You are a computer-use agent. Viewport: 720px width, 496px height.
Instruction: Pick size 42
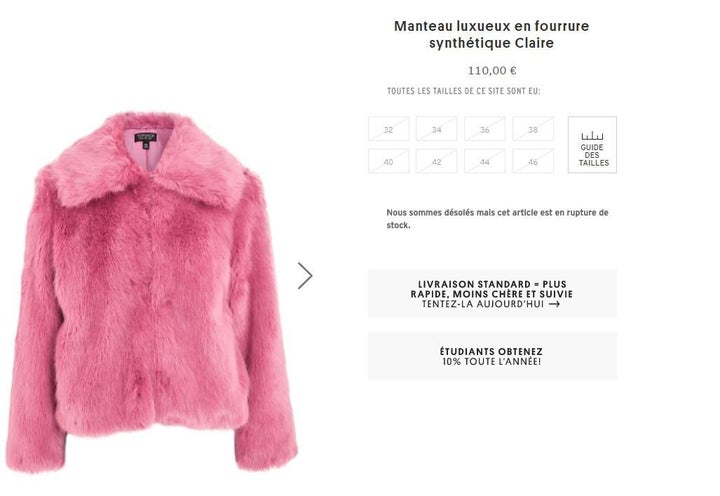tap(436, 161)
